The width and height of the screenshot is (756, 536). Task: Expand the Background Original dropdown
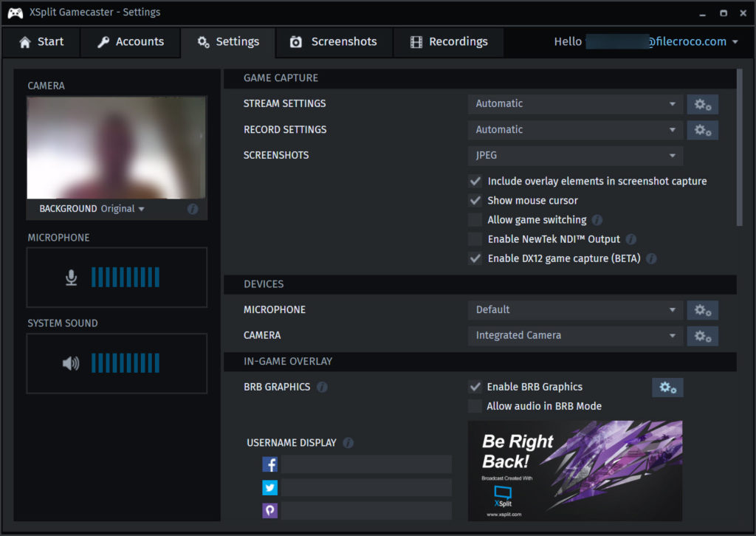[x=123, y=209]
